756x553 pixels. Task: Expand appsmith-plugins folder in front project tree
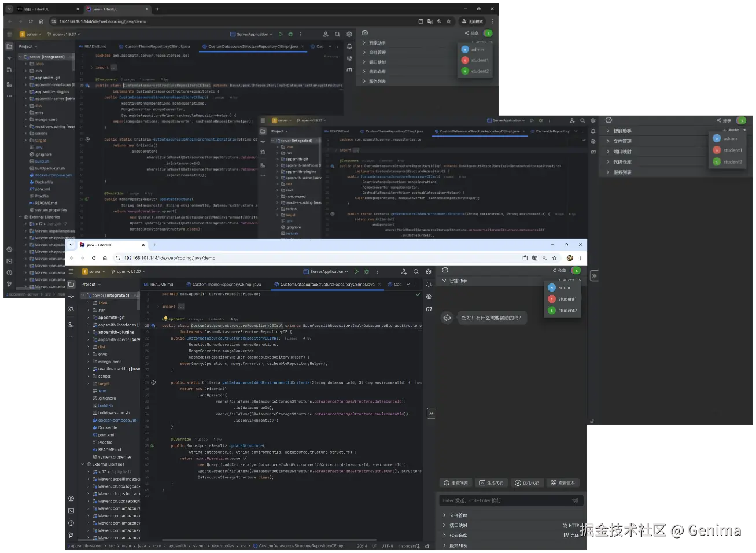[88, 332]
